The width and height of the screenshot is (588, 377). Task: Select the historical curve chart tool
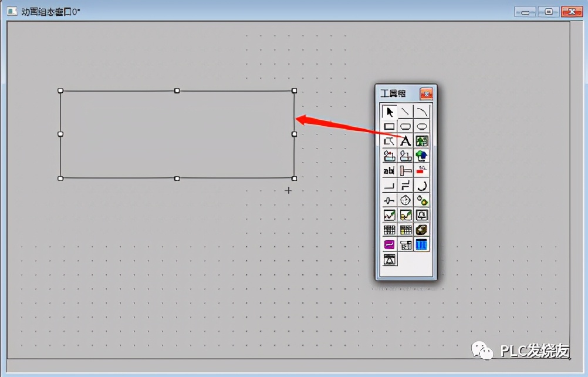point(405,215)
